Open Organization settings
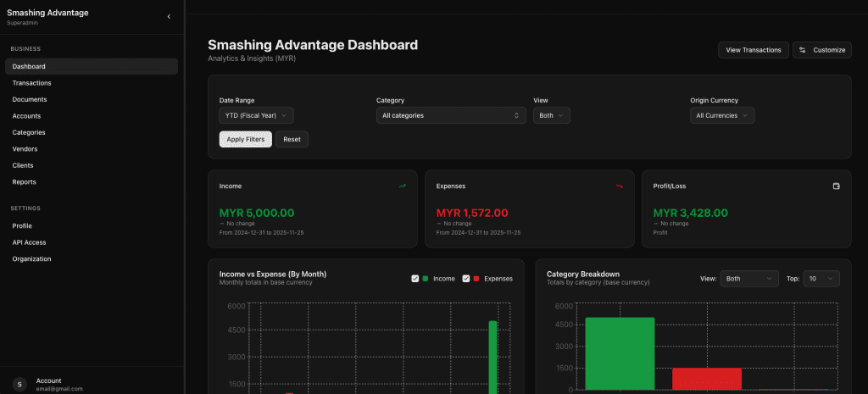This screenshot has height=394, width=868. click(92, 259)
